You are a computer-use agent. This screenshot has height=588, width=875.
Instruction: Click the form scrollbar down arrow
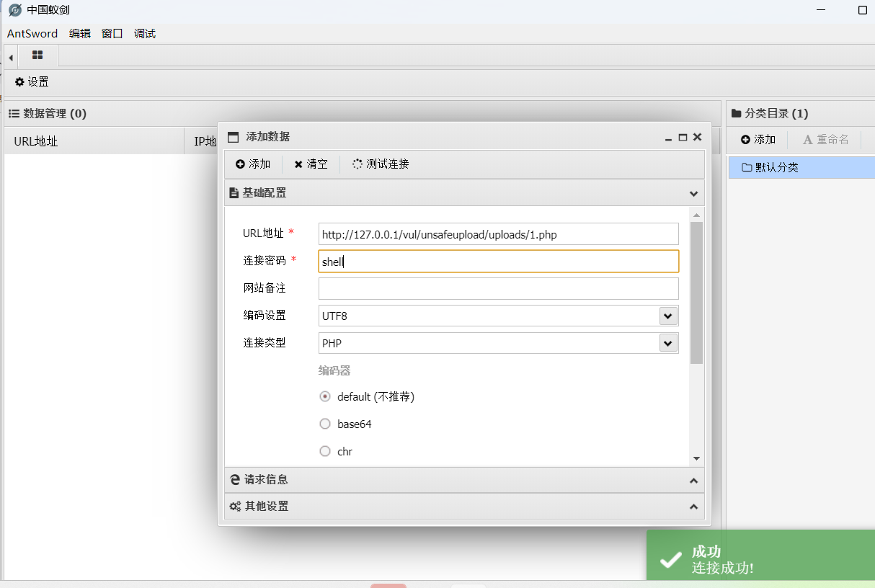click(696, 458)
